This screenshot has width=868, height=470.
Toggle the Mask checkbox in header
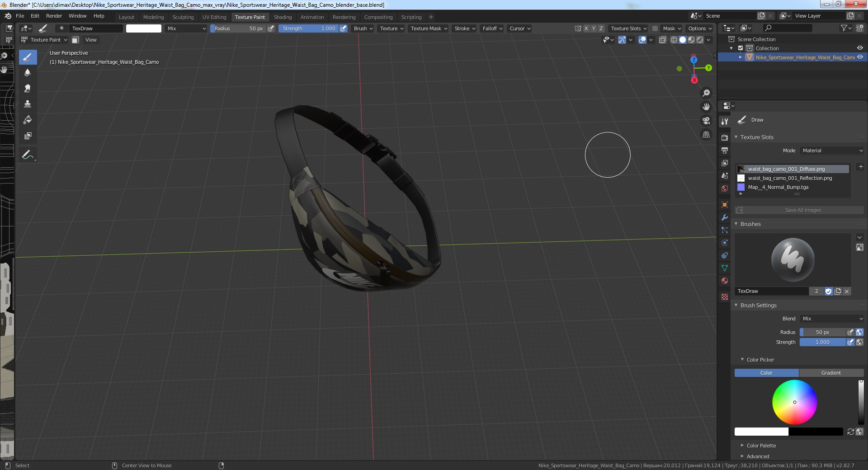pos(655,28)
